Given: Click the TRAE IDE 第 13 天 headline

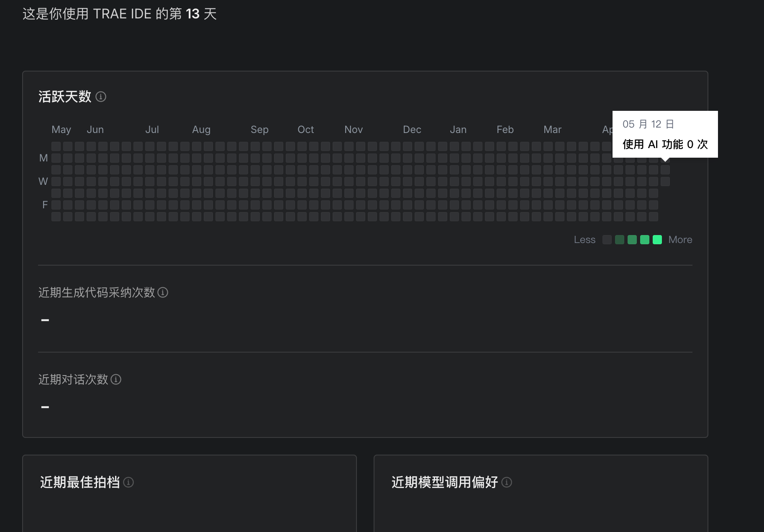Looking at the screenshot, I should click(x=120, y=14).
